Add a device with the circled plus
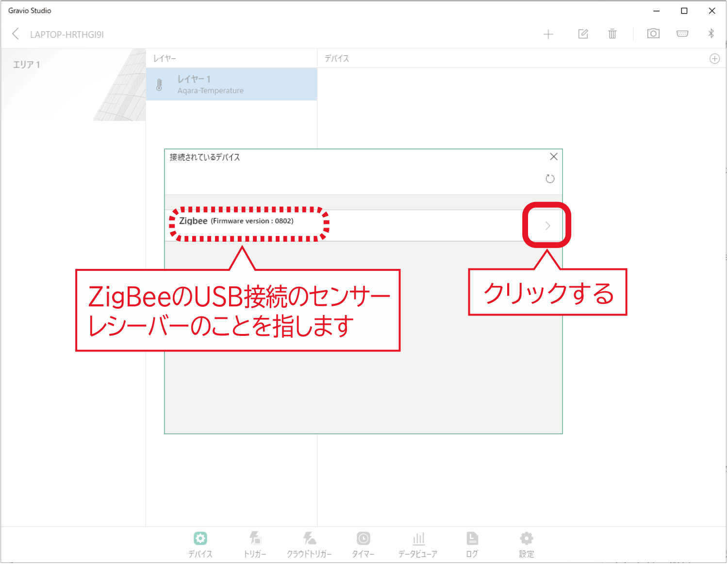728x564 pixels. (x=715, y=59)
